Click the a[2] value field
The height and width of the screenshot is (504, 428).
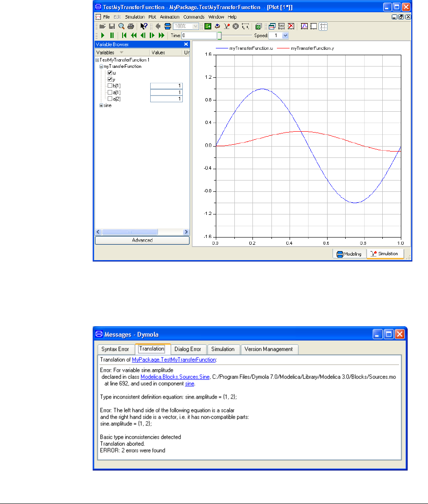[x=166, y=99]
